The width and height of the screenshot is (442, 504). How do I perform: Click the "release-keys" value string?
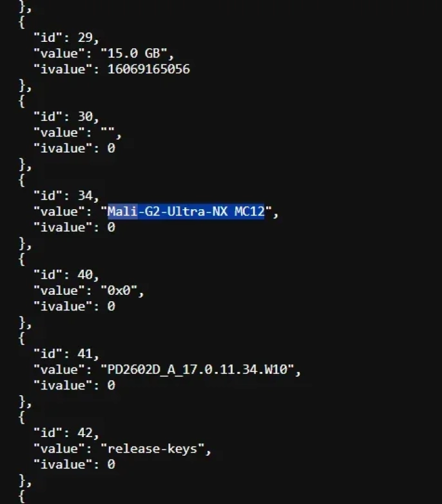153,449
